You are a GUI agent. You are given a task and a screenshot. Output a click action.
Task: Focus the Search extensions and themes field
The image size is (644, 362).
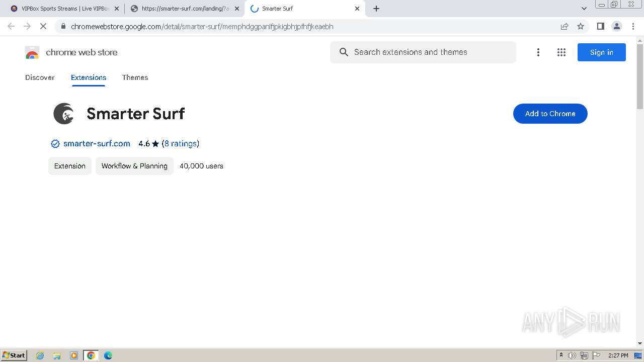coord(423,52)
